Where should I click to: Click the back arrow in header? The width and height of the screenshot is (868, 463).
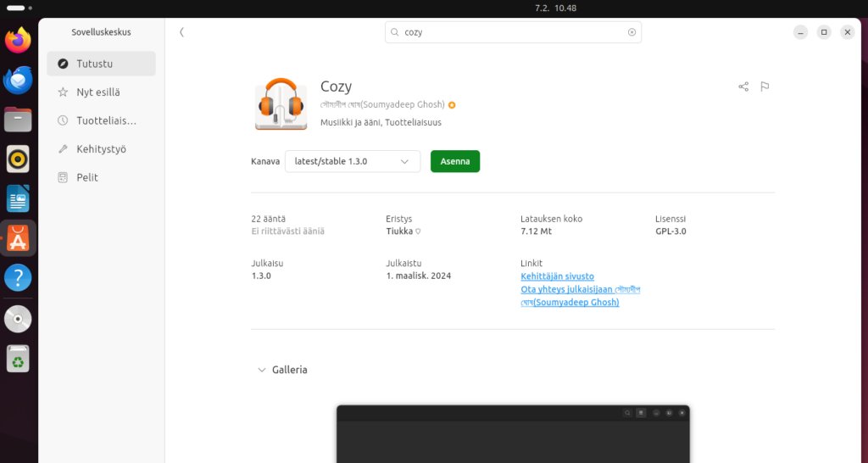(x=182, y=32)
